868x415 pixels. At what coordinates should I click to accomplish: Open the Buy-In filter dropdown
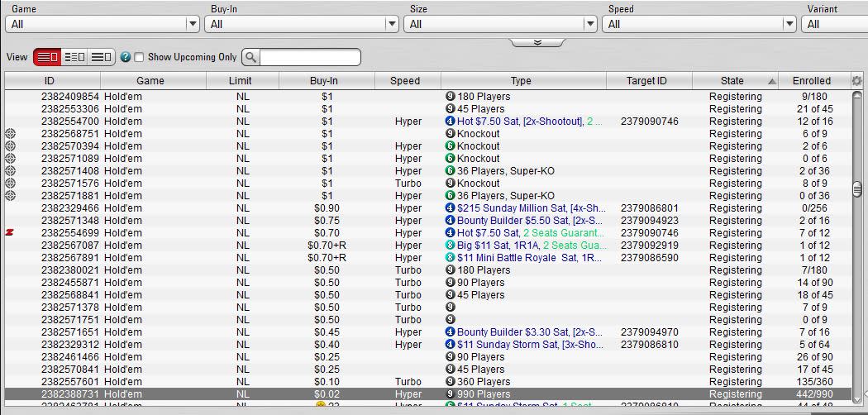pos(301,24)
